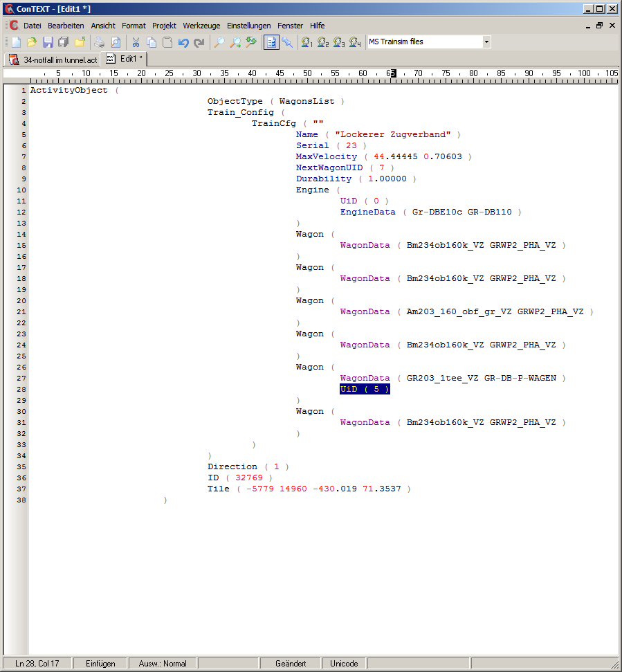Run user command 1 icon
This screenshot has height=672, width=622.
[x=307, y=42]
